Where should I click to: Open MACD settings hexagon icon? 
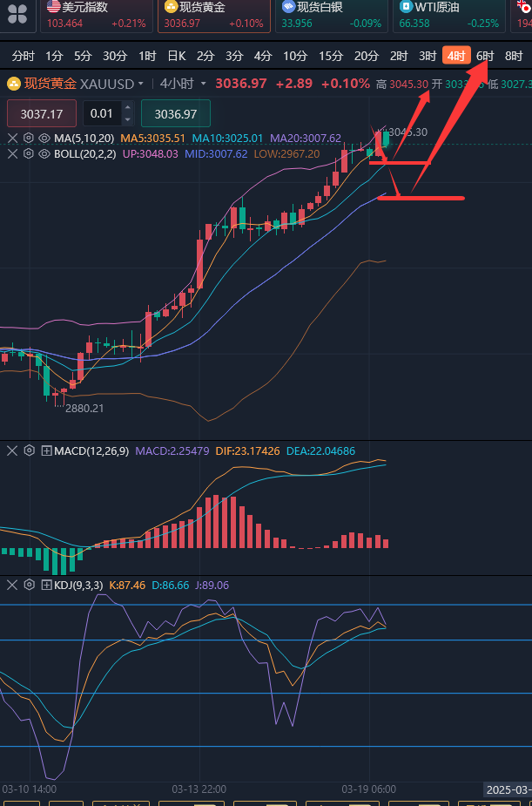tap(30, 450)
